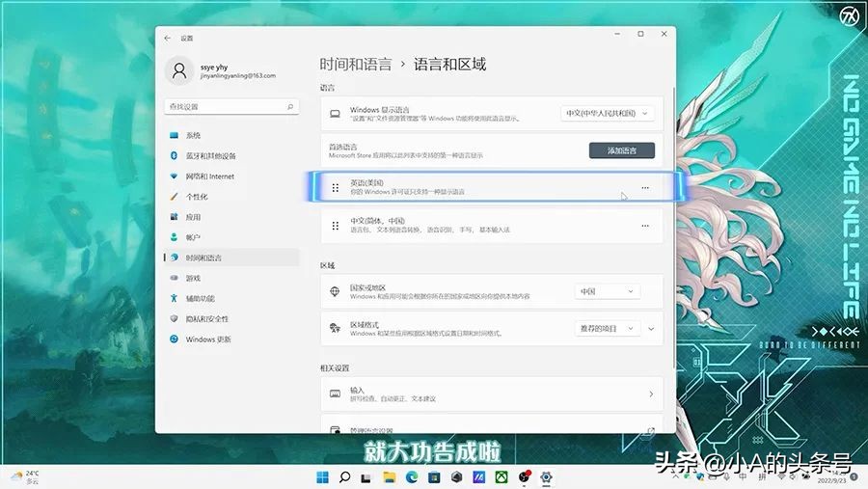The height and width of the screenshot is (489, 868).
Task: Open 游戏 in the sidebar
Action: click(231, 278)
